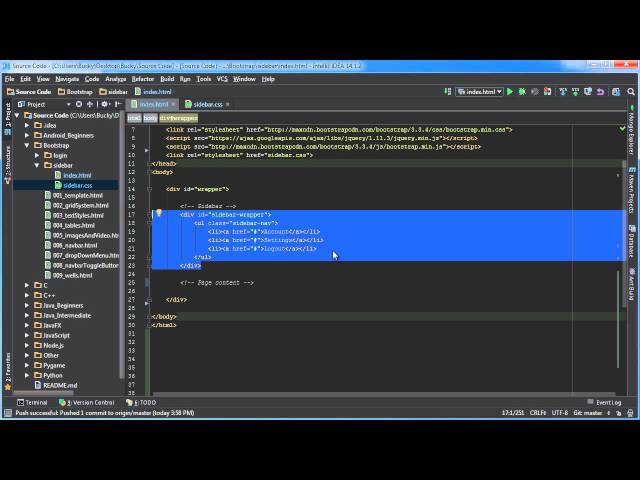Click the div#wrapper tag breadcrumb

tap(178, 118)
